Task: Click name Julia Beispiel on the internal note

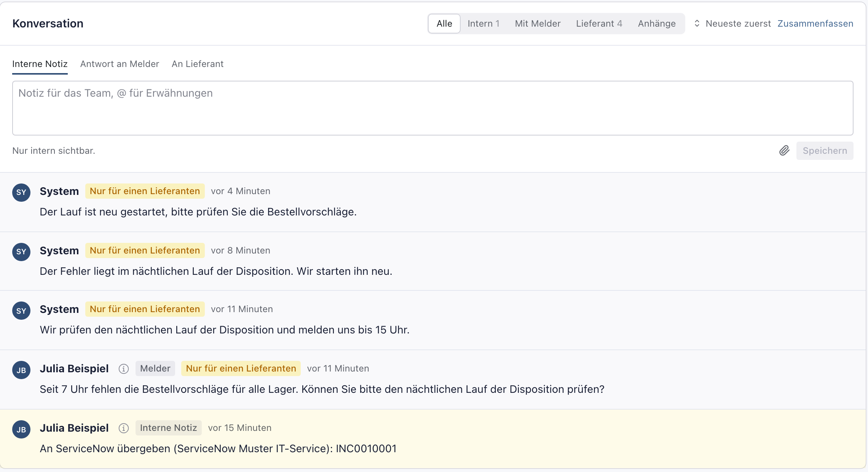Action: pos(74,428)
